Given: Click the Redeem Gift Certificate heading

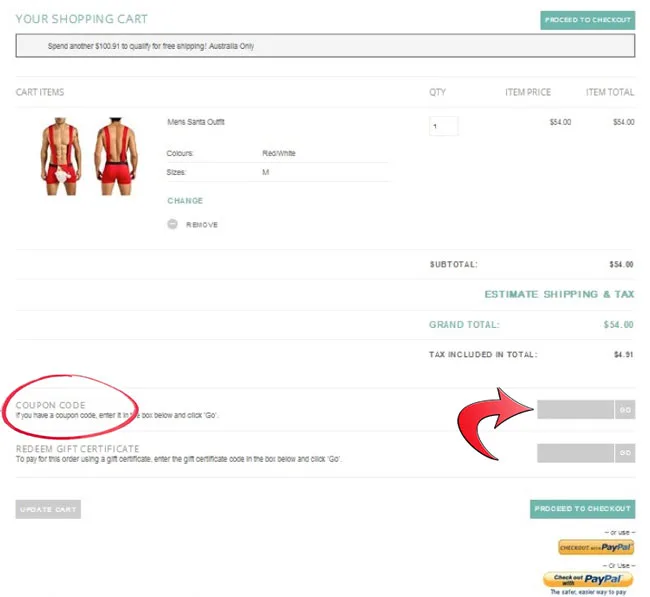Looking at the screenshot, I should pos(77,449).
